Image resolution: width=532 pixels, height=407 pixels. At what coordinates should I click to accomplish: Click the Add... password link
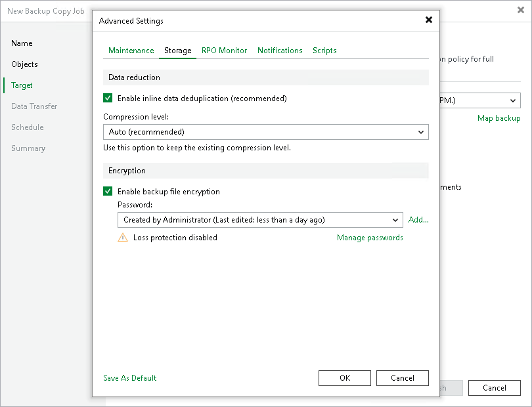click(x=418, y=220)
